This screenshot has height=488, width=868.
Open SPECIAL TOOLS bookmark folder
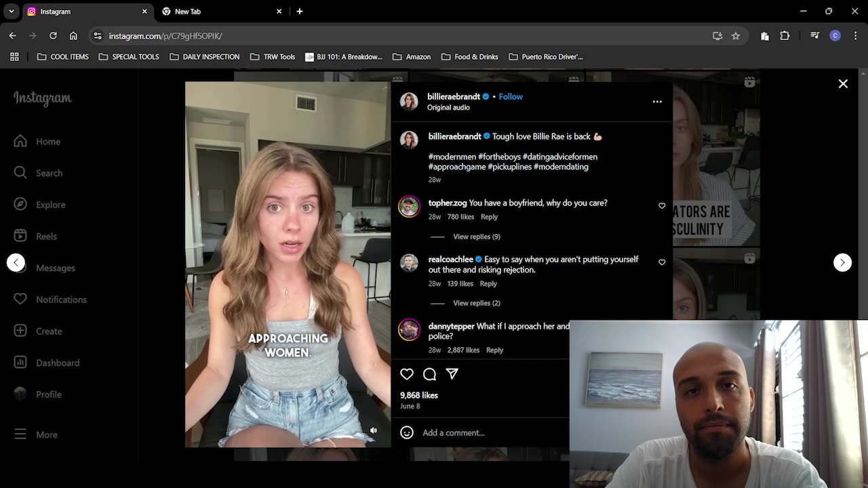pyautogui.click(x=129, y=57)
